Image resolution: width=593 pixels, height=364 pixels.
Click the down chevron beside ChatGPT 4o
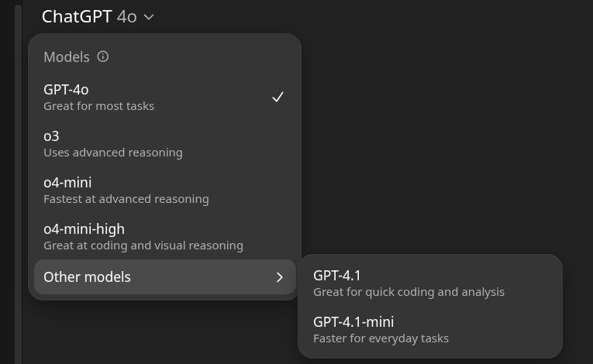click(149, 17)
